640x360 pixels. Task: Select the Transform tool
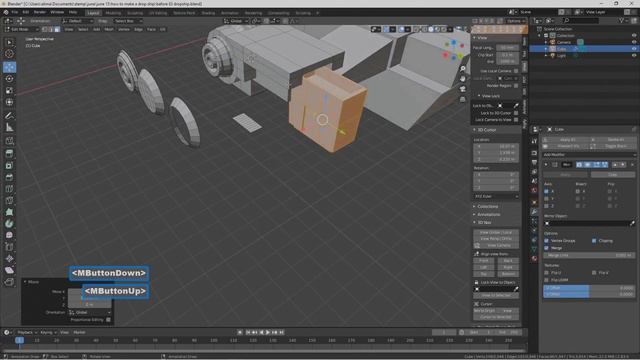click(x=9, y=102)
